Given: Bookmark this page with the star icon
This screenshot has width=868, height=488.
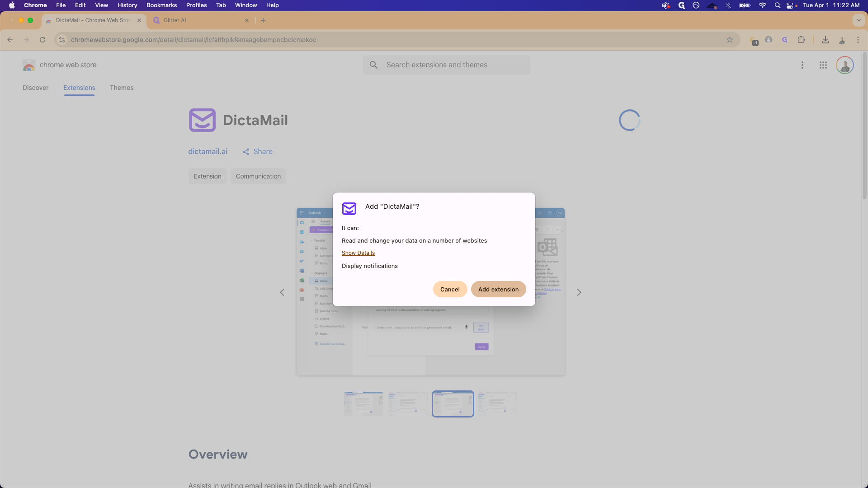Looking at the screenshot, I should 729,40.
